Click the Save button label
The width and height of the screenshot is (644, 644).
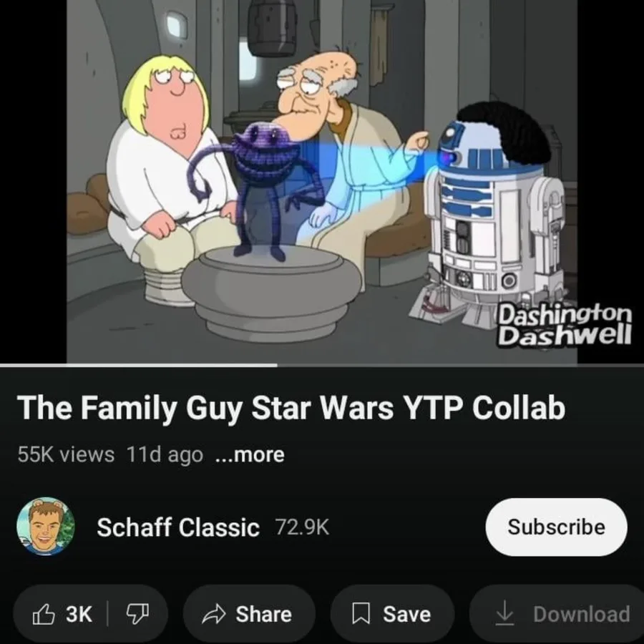[x=406, y=615]
